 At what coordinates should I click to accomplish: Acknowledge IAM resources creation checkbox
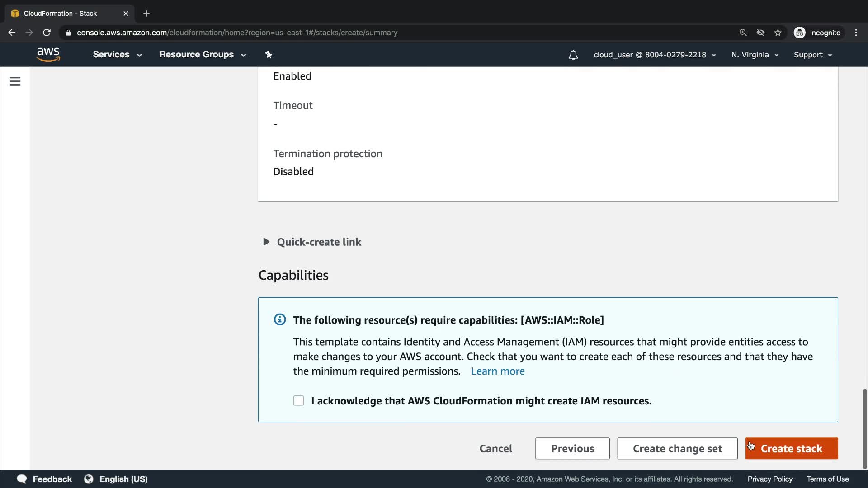(298, 401)
